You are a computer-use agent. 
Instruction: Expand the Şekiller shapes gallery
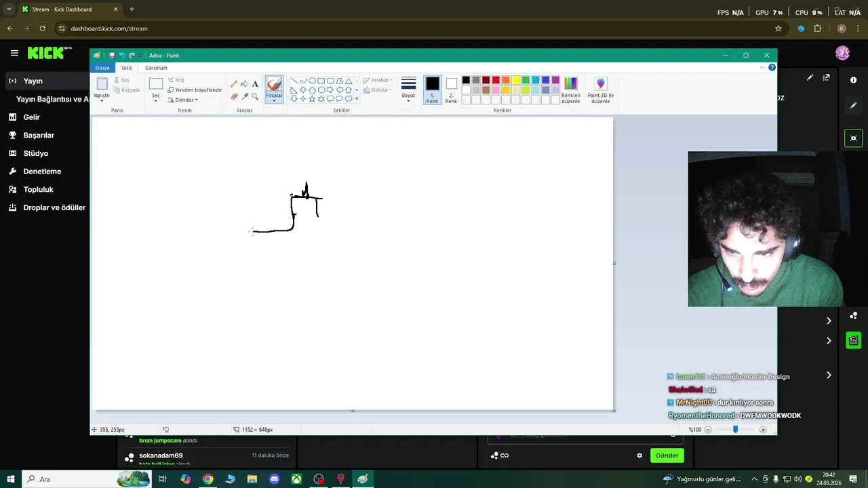[x=357, y=99]
